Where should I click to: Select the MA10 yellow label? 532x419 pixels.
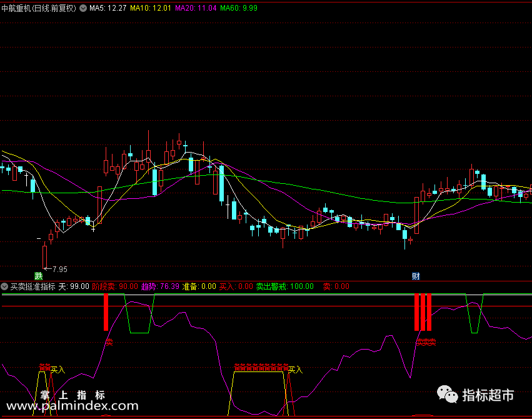pos(151,8)
